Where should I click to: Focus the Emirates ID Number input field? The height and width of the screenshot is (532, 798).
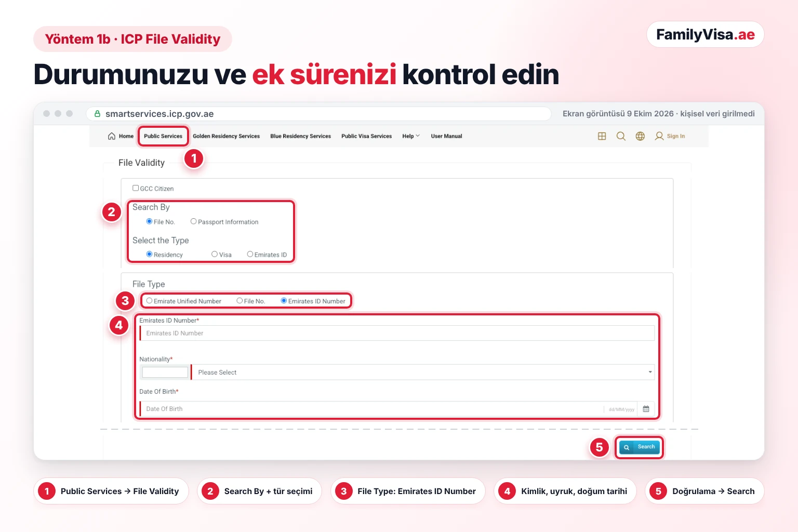tap(397, 333)
